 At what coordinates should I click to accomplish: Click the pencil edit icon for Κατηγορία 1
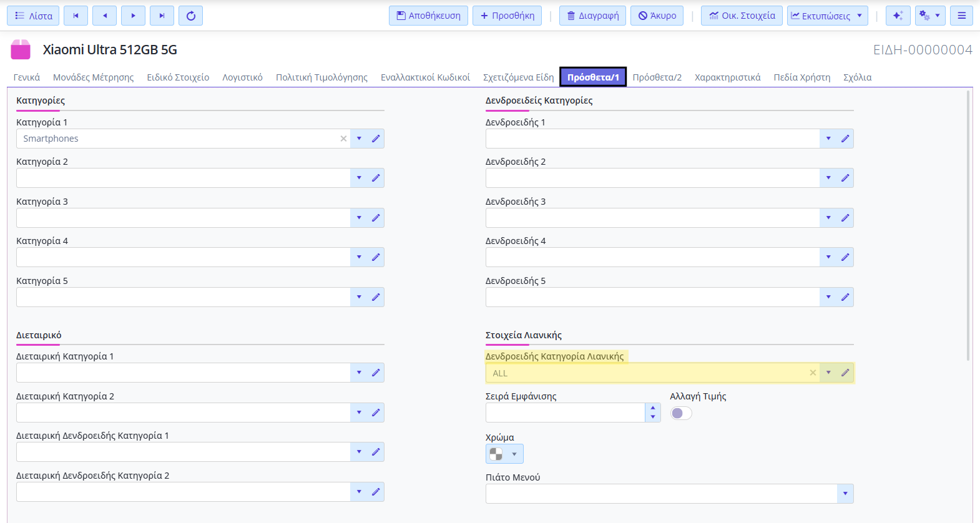click(x=376, y=139)
